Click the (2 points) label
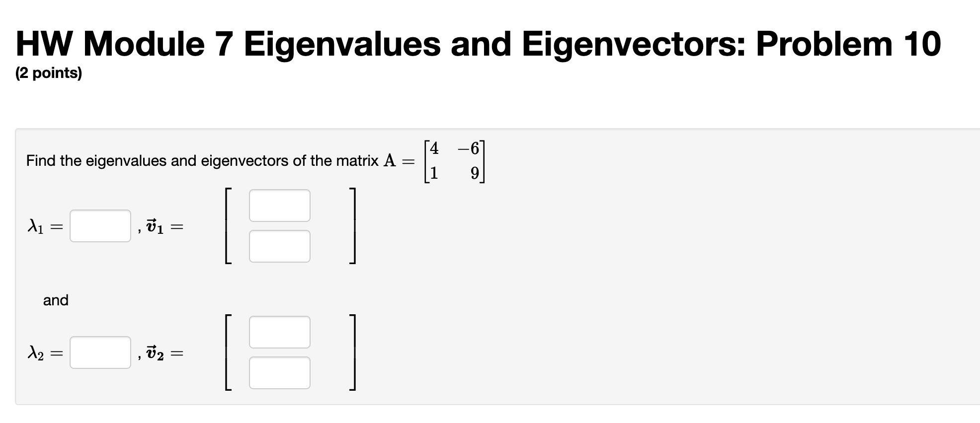 coord(48,73)
